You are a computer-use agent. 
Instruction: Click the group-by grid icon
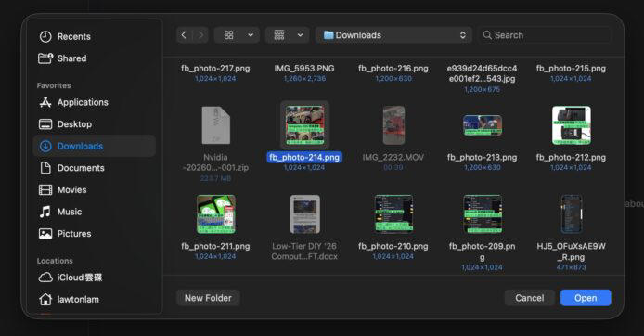pos(279,35)
